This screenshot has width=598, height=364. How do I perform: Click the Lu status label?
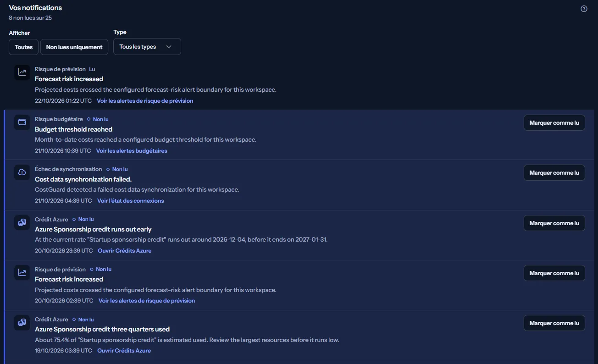point(92,69)
